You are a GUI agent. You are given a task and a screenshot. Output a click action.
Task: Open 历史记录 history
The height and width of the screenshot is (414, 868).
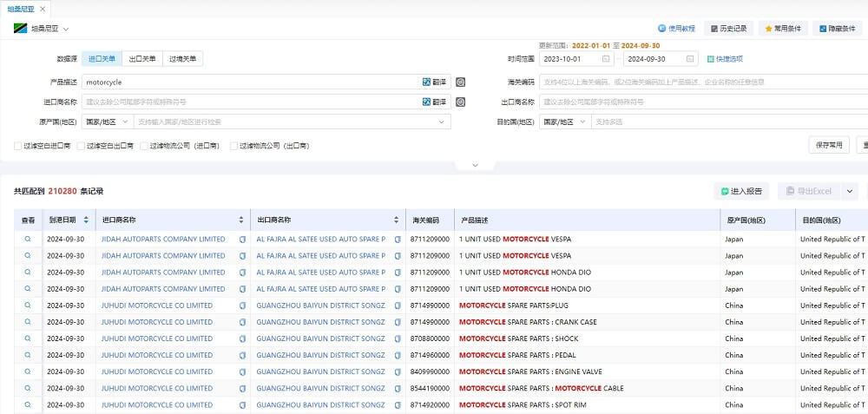click(728, 29)
